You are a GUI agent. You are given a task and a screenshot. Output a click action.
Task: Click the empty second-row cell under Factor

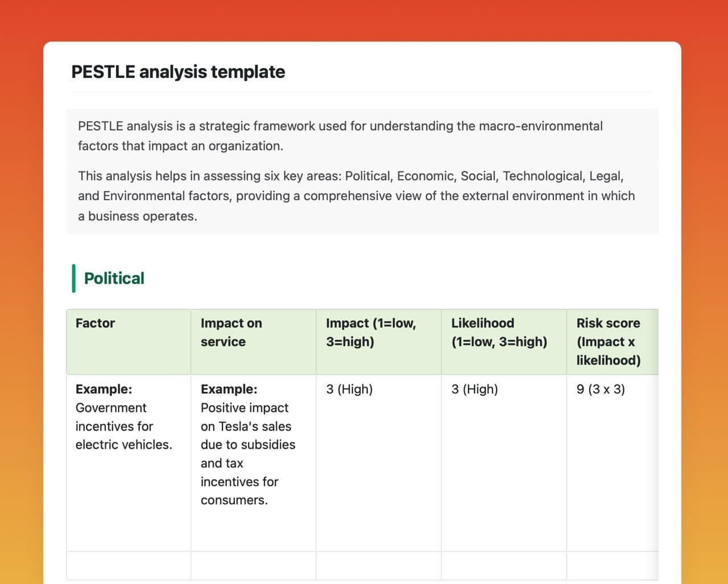point(129,566)
